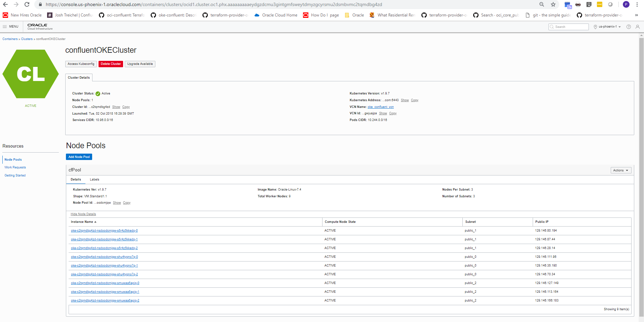Viewport: 644px width, 322px height.
Task: Go to Clusters breadcrumb
Action: pyautogui.click(x=27, y=39)
